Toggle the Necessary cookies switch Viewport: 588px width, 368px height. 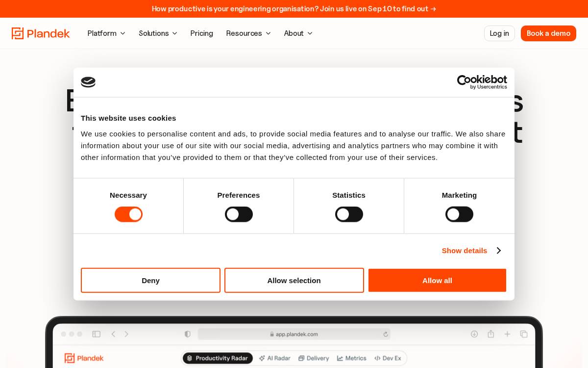pyautogui.click(x=128, y=214)
